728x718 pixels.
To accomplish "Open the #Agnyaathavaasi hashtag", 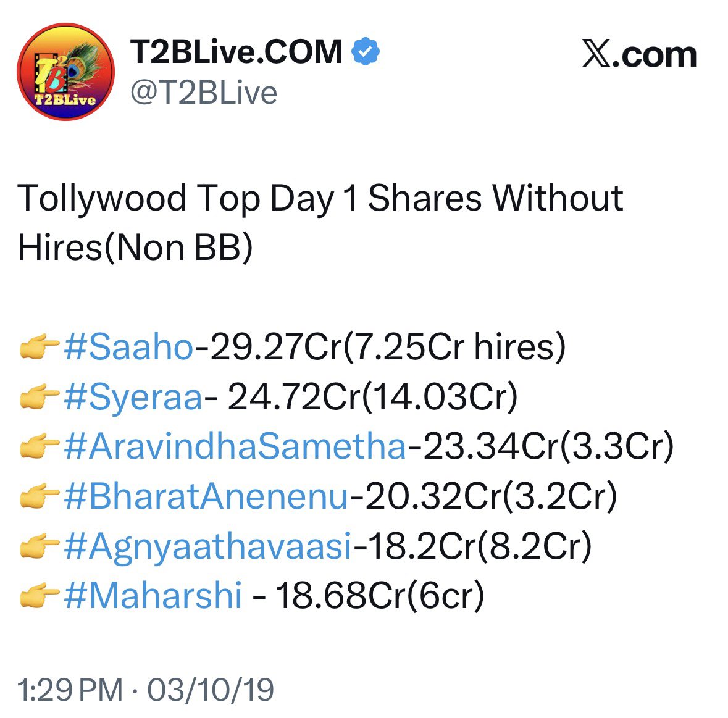I will pos(207,546).
